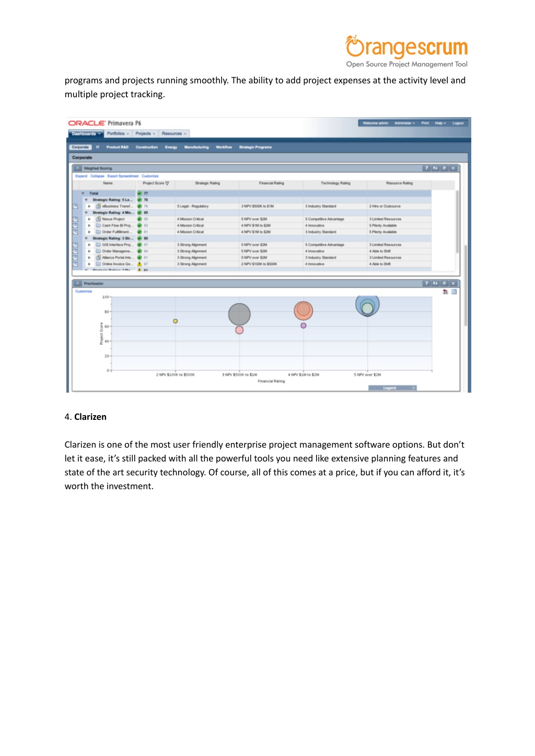
Task: Click green status check on Total row
Action: pos(139,193)
